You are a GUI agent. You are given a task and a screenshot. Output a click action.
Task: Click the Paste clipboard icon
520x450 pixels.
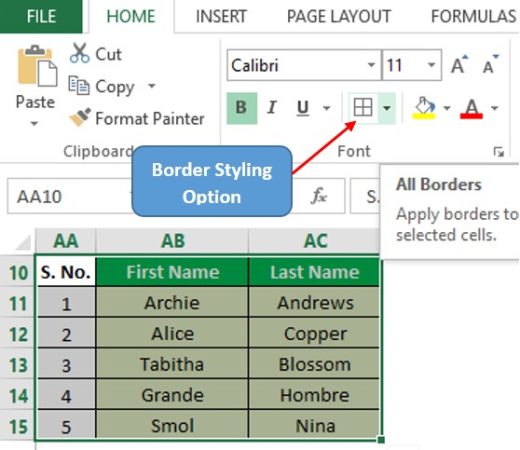click(x=37, y=66)
